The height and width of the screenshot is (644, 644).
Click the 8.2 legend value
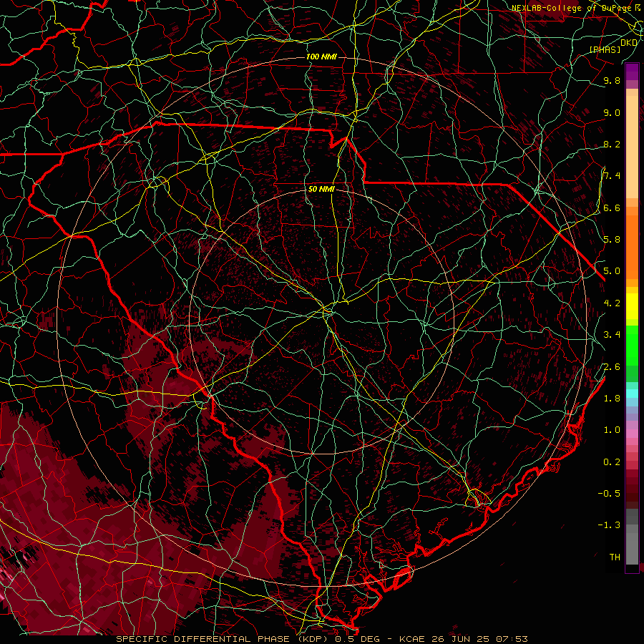pos(612,144)
